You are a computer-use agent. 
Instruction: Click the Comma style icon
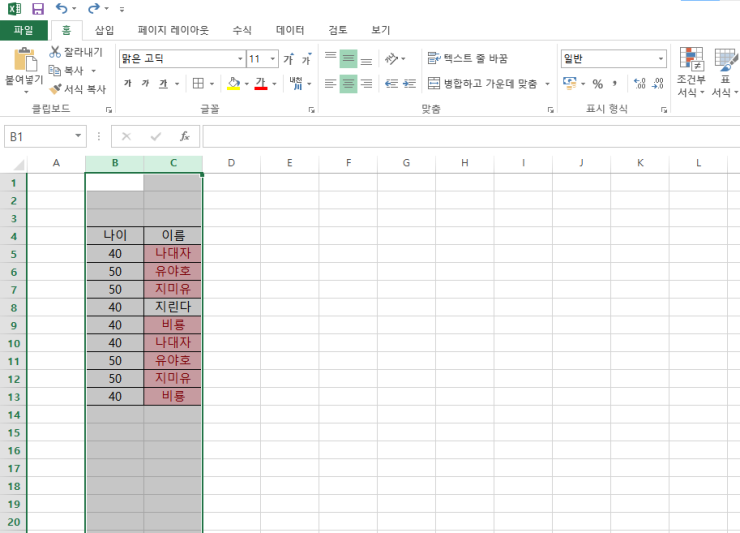point(614,84)
